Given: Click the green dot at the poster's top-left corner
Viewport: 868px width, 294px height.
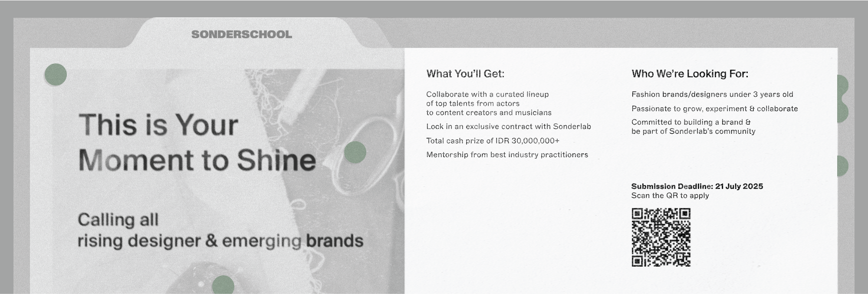Looking at the screenshot, I should point(56,75).
